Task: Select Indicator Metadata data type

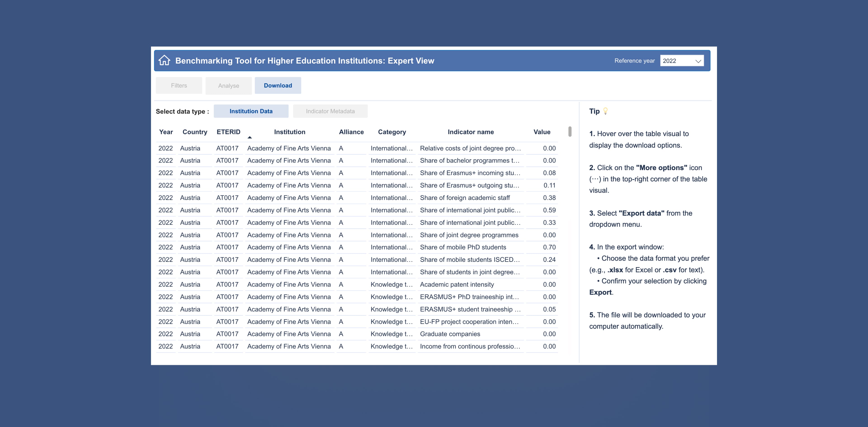Action: pos(330,111)
